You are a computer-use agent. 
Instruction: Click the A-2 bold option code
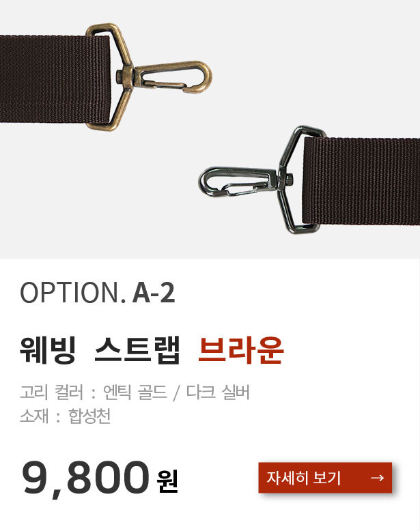pyautogui.click(x=154, y=293)
